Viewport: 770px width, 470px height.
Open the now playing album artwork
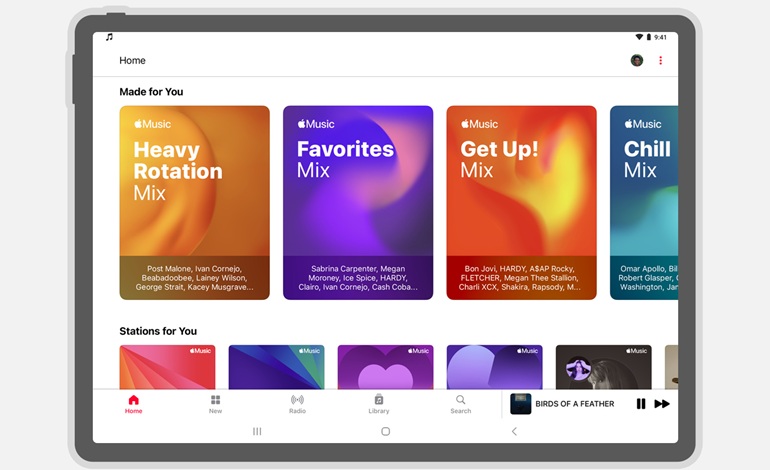[521, 404]
